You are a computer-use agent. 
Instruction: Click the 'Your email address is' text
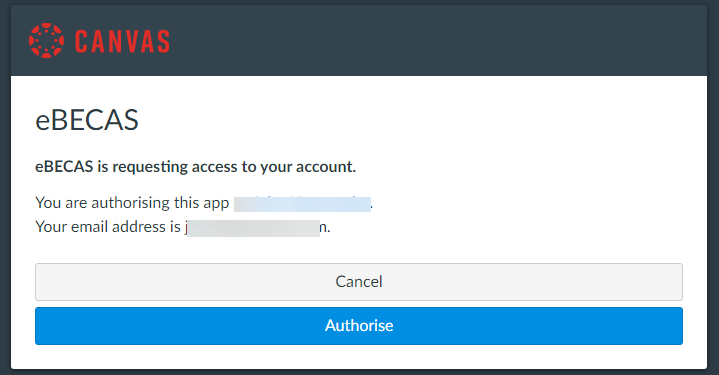(108, 226)
